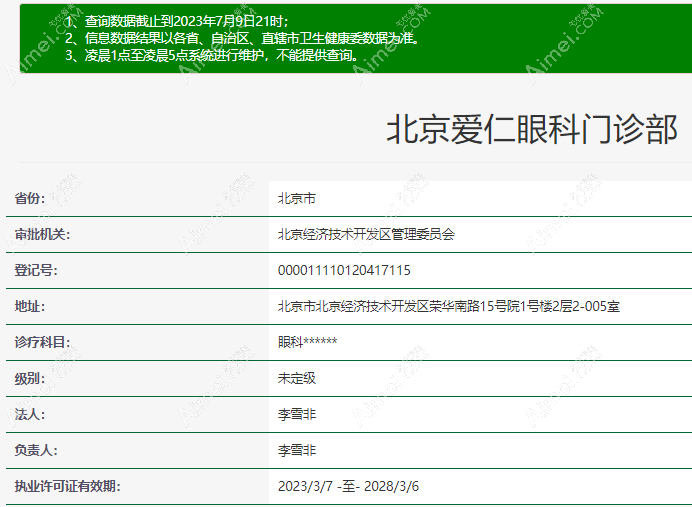The height and width of the screenshot is (507, 692).
Task: Click 北京经济技术开发区管理委员会 value
Action: (x=366, y=234)
